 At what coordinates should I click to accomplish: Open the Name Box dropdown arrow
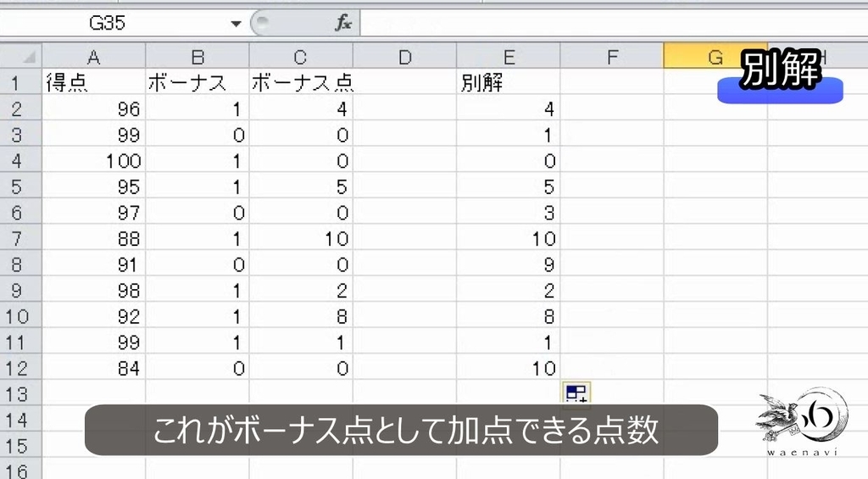point(236,24)
